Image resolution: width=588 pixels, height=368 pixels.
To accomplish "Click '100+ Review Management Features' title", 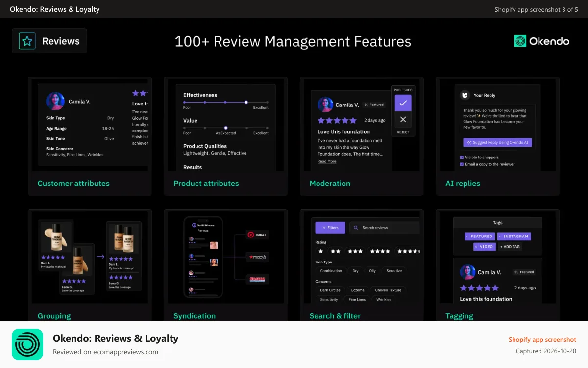I will pos(293,41).
